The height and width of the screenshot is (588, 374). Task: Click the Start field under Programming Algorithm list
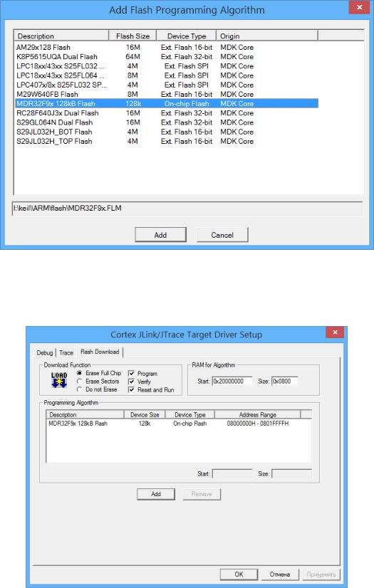[x=232, y=474]
